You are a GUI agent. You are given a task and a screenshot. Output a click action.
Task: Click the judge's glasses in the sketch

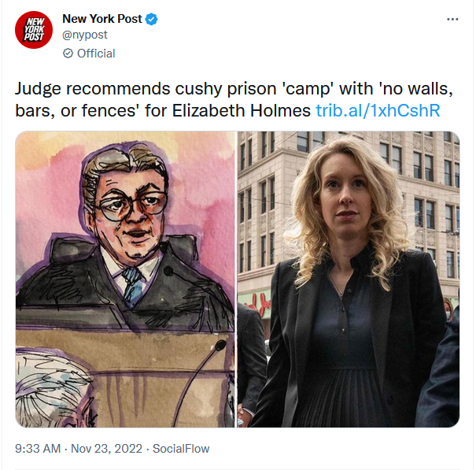(x=132, y=205)
